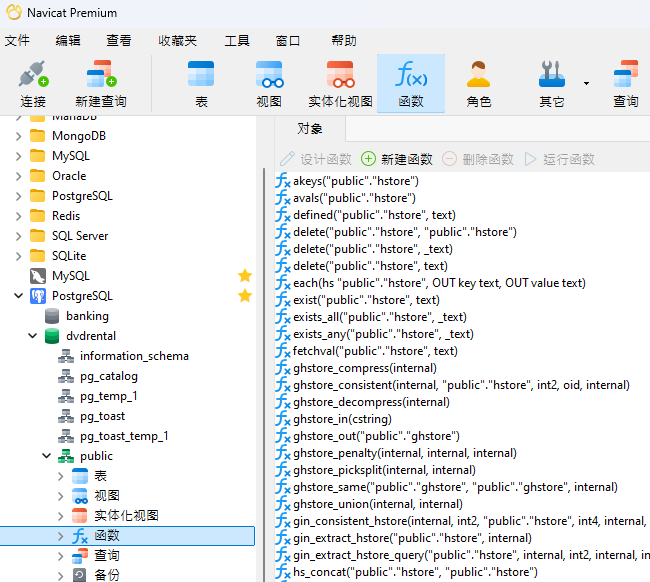Image resolution: width=650 pixels, height=582 pixels.
Task: Select the ghstore_picksplit function entry
Action: 384,470
